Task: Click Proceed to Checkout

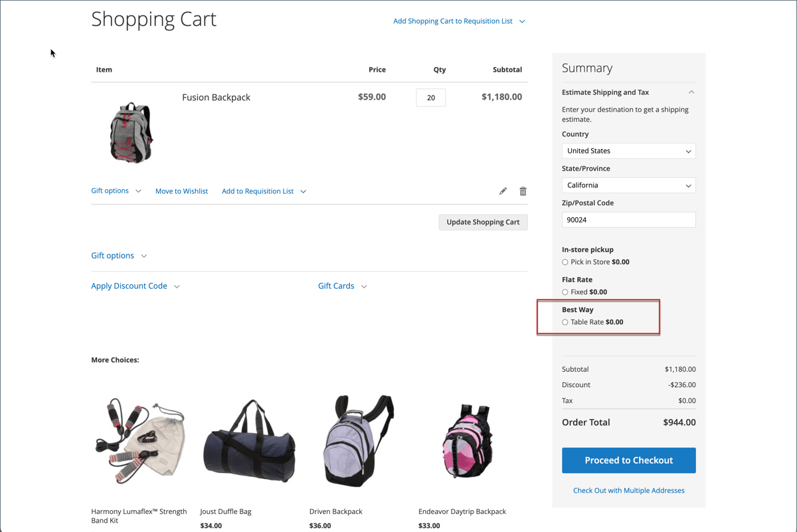Action: [x=628, y=460]
